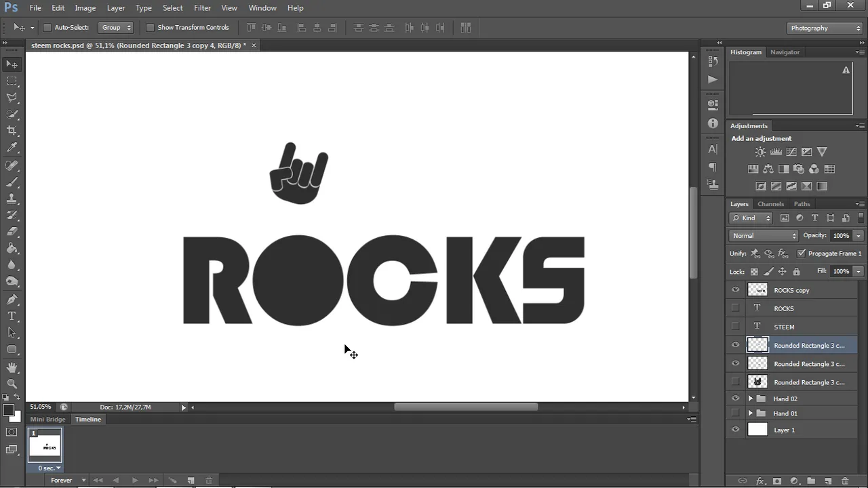Toggle Quick Mask mode icon
868x488 pixels.
12,432
